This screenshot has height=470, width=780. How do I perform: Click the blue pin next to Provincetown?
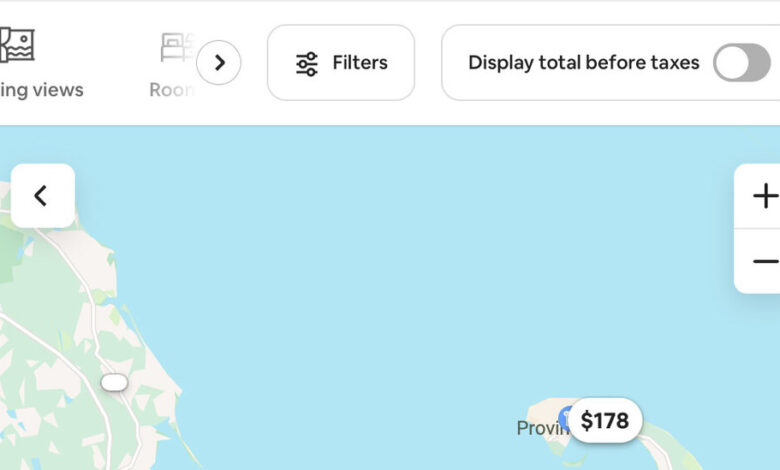(x=564, y=418)
